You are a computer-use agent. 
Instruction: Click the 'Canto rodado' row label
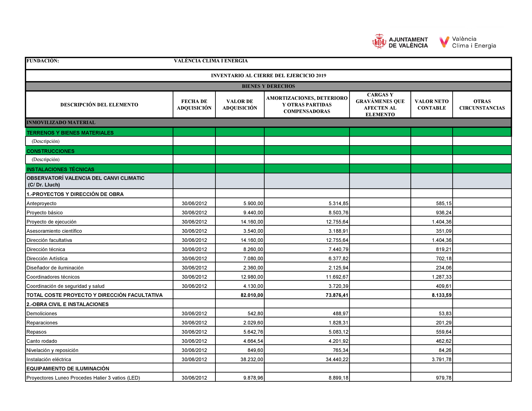click(x=42, y=341)
